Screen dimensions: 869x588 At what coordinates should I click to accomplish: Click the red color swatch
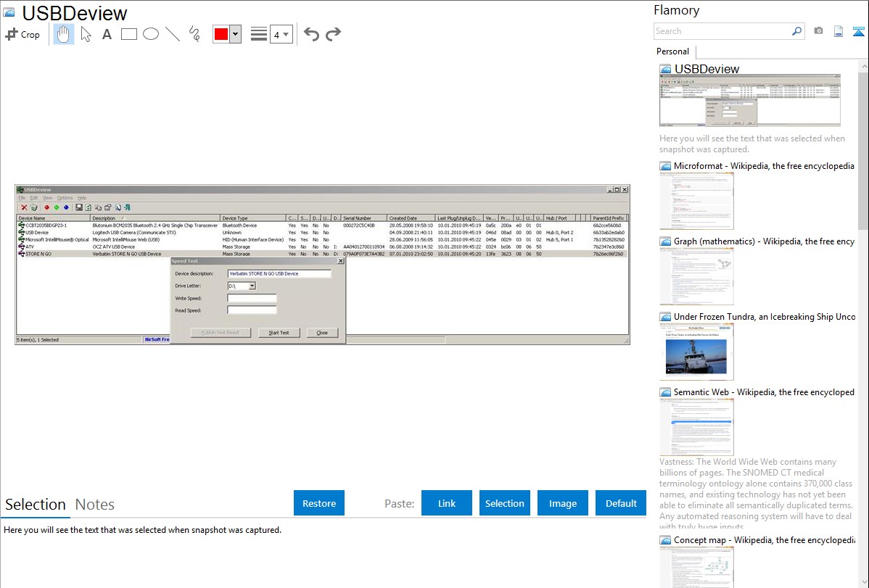pyautogui.click(x=221, y=34)
